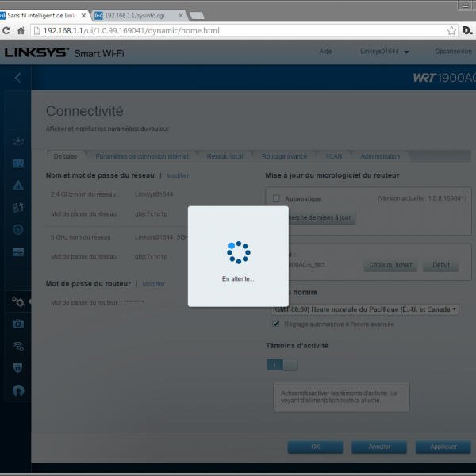Uncheck Réglage automatique à l'heure avancée

(276, 324)
